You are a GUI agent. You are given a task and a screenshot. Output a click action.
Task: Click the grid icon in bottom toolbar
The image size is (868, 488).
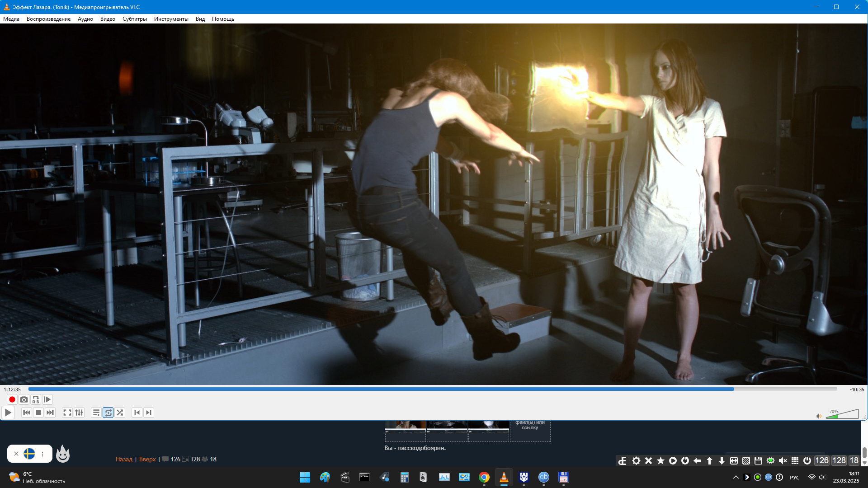click(795, 460)
